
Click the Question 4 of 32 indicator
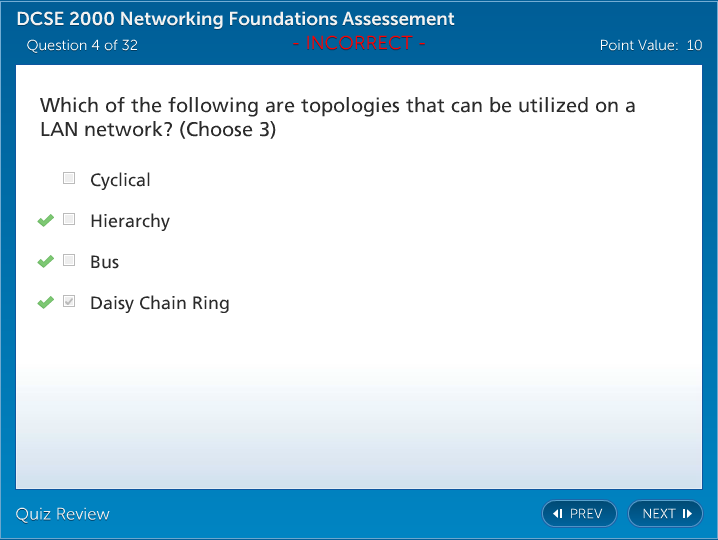82,45
